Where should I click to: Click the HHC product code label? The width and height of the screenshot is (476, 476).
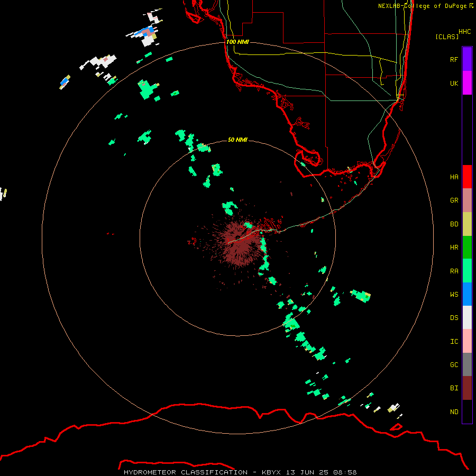click(464, 32)
